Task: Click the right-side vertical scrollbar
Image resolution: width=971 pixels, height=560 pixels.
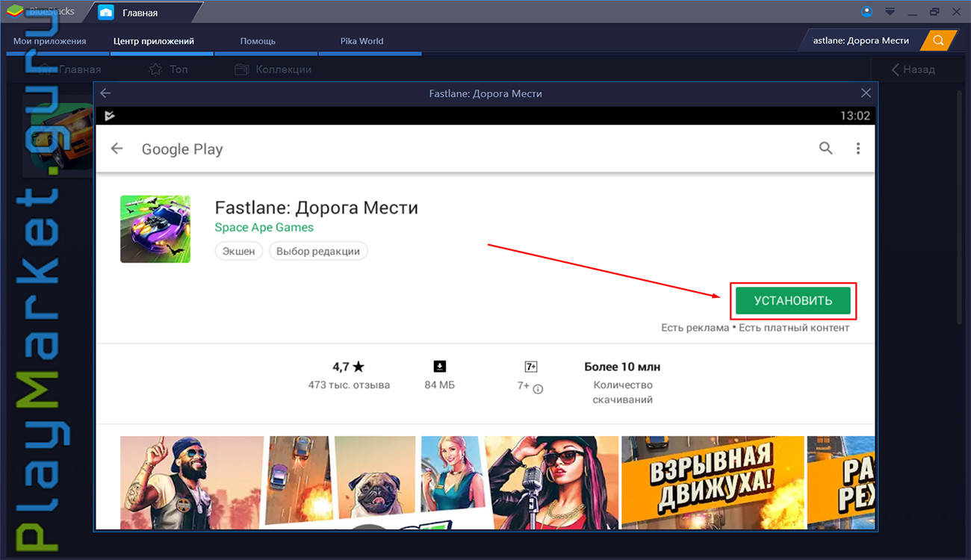Action: 961,209
